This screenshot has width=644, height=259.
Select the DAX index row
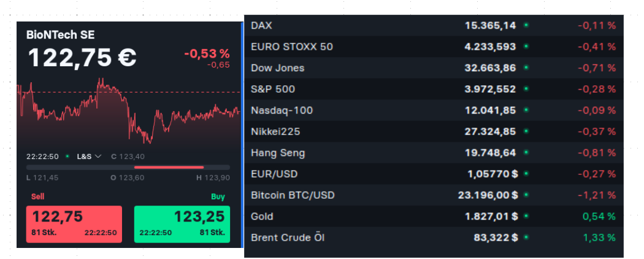433,26
